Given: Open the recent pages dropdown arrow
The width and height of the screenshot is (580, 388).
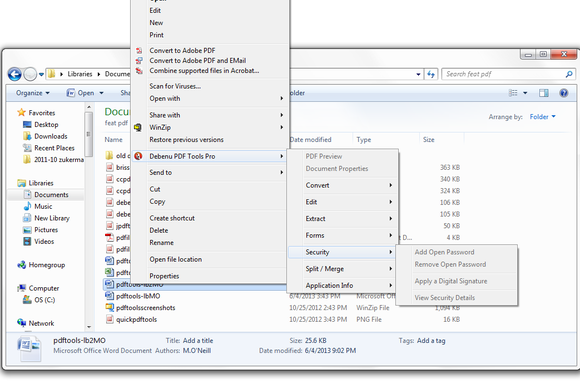Looking at the screenshot, I should (41, 74).
